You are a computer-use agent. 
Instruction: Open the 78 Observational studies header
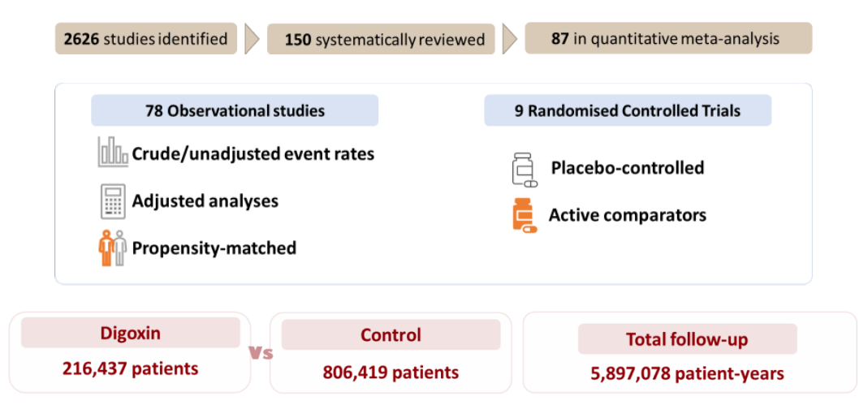(x=235, y=110)
